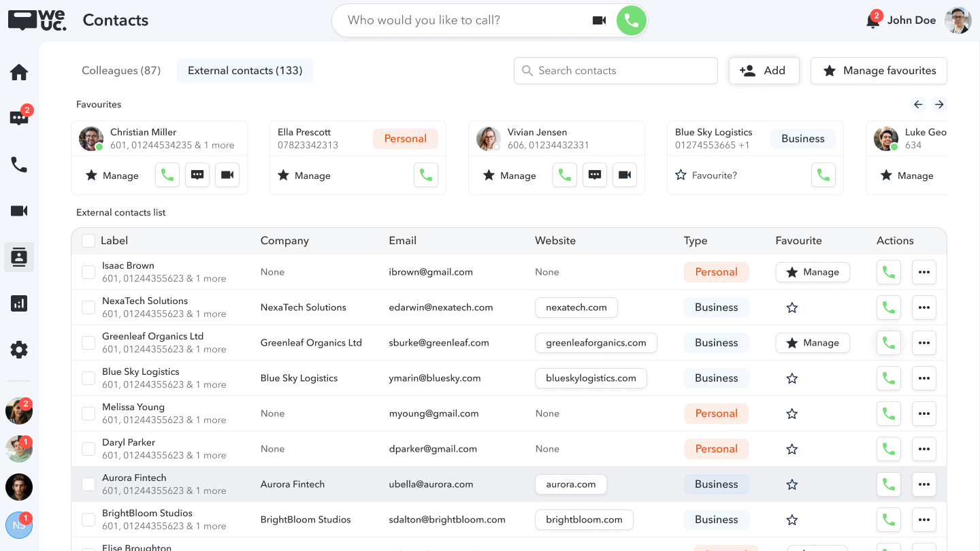Send an SMS to Christian Miller
980x551 pixels.
point(197,175)
